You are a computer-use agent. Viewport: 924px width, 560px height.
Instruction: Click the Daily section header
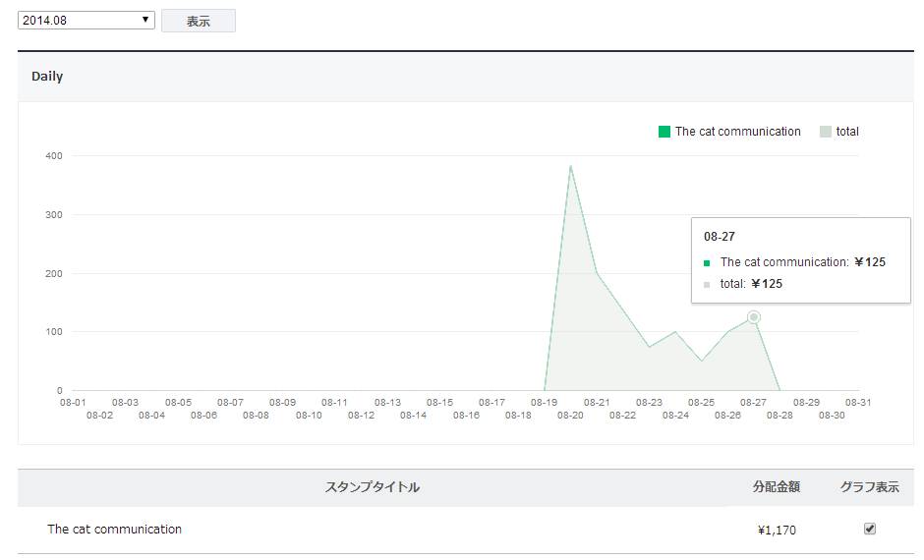(x=47, y=77)
